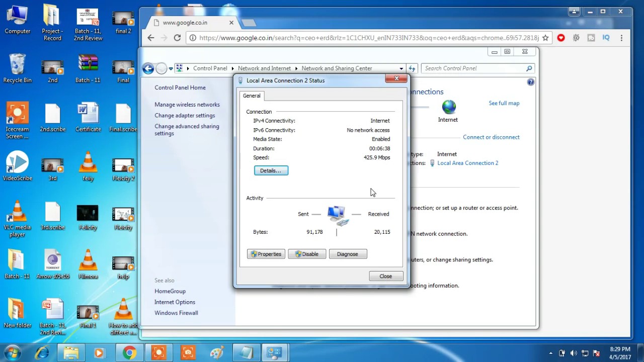The height and width of the screenshot is (362, 644).
Task: Select the Filmora desktop icon
Action: [88, 264]
